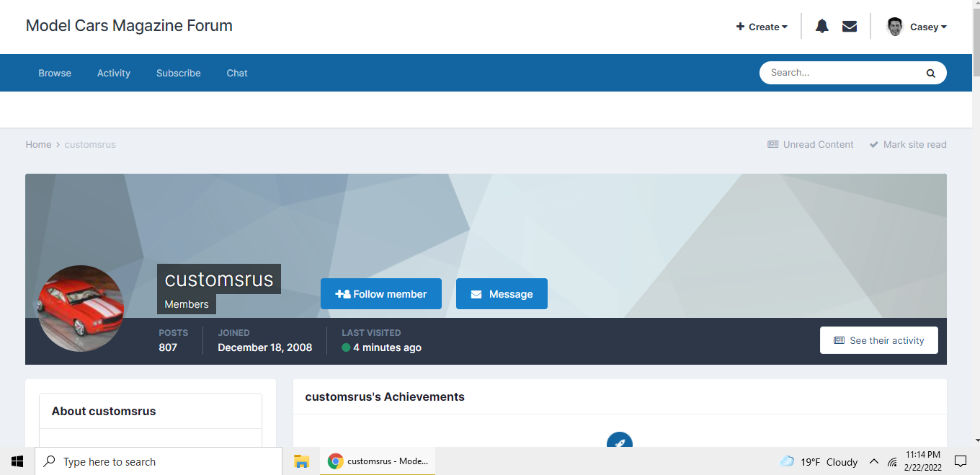Viewport: 980px width, 475px height.
Task: Open the Windows notification center icon
Action: [x=960, y=461]
